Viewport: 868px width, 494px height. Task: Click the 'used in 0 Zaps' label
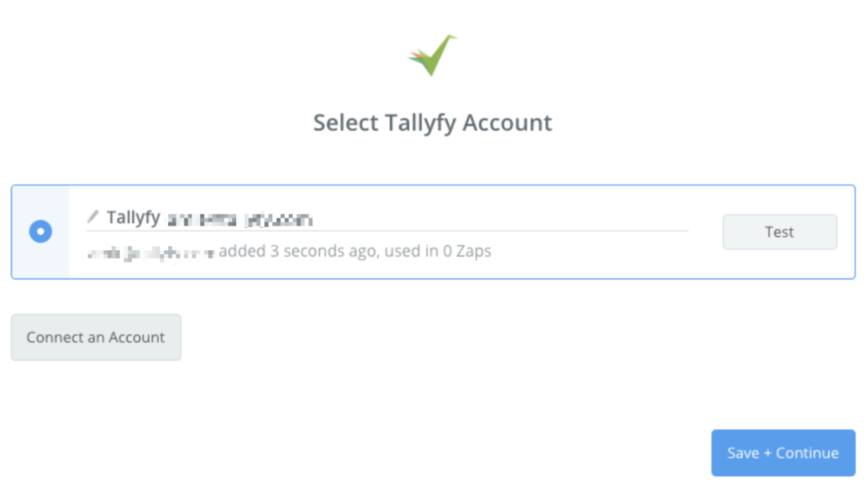438,251
